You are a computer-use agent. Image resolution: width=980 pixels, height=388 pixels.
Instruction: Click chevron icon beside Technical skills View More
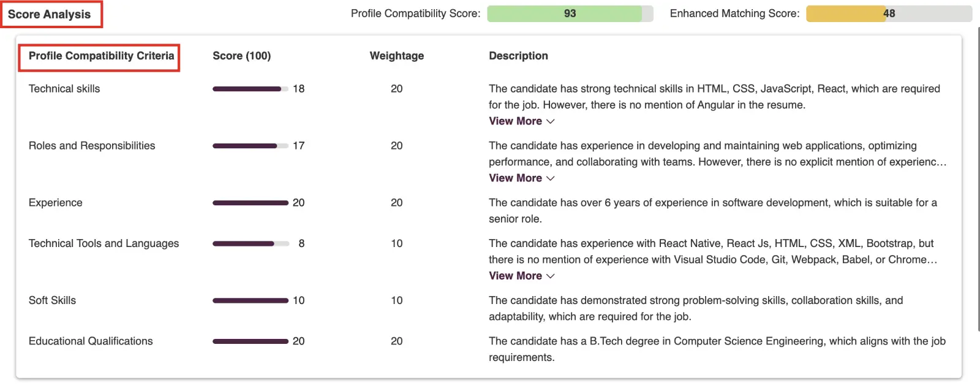click(550, 121)
